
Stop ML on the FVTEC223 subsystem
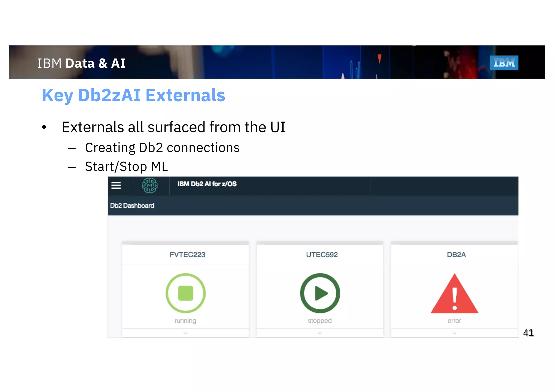tap(186, 293)
